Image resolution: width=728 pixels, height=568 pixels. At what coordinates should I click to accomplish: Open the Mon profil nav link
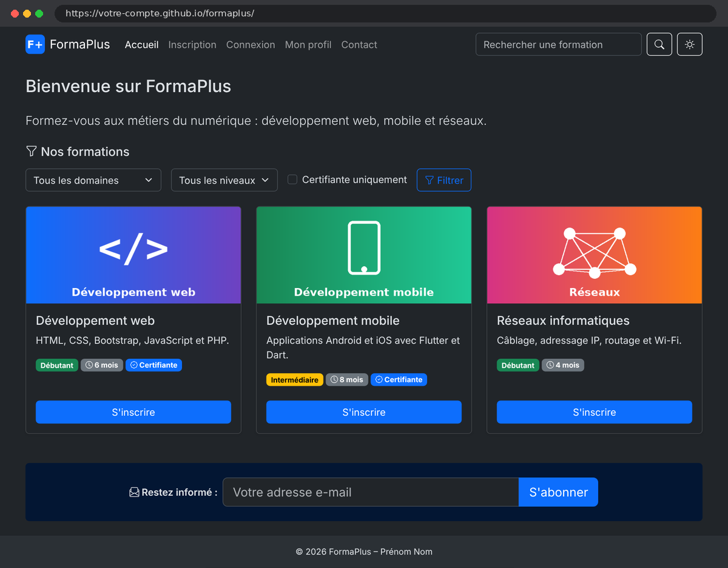pyautogui.click(x=308, y=44)
